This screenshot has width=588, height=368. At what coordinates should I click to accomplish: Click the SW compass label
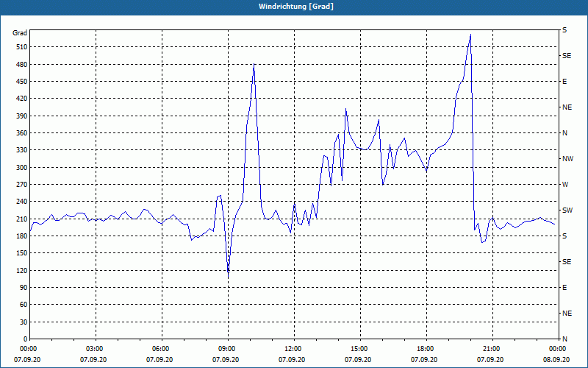point(567,210)
